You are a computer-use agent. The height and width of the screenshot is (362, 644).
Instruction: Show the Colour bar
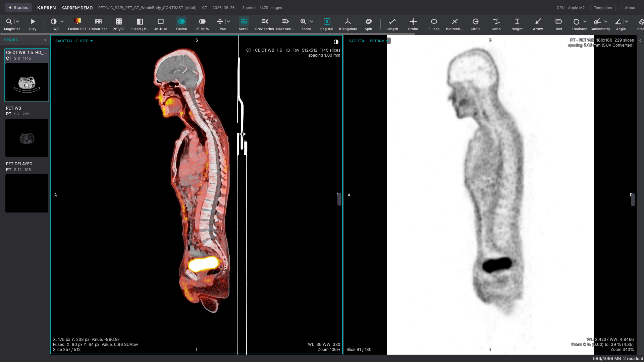(x=98, y=24)
